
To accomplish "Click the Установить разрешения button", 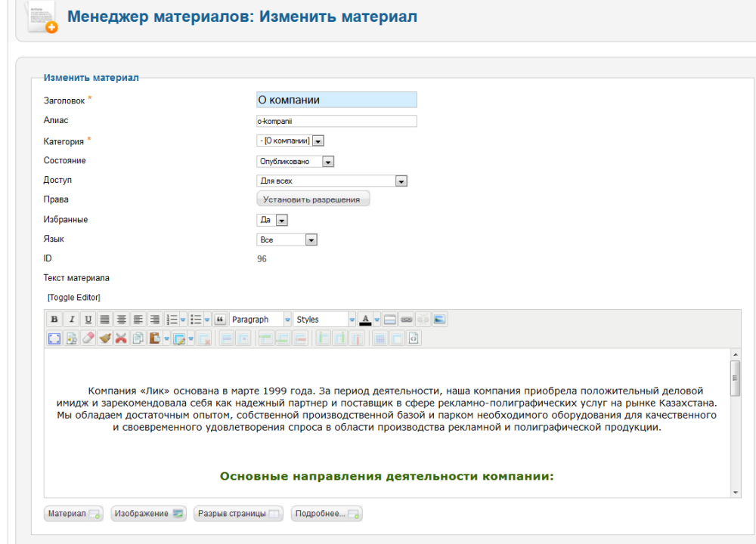I will pyautogui.click(x=313, y=199).
